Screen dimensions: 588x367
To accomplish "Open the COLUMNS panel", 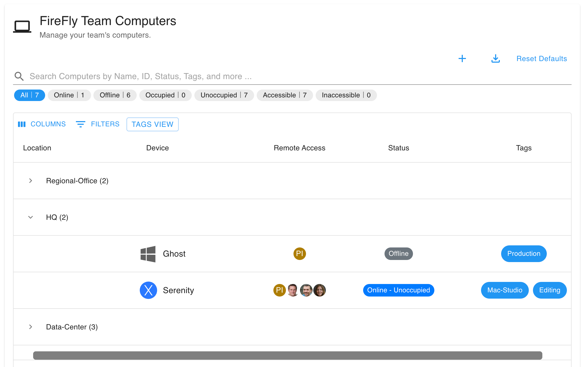I will tap(42, 124).
